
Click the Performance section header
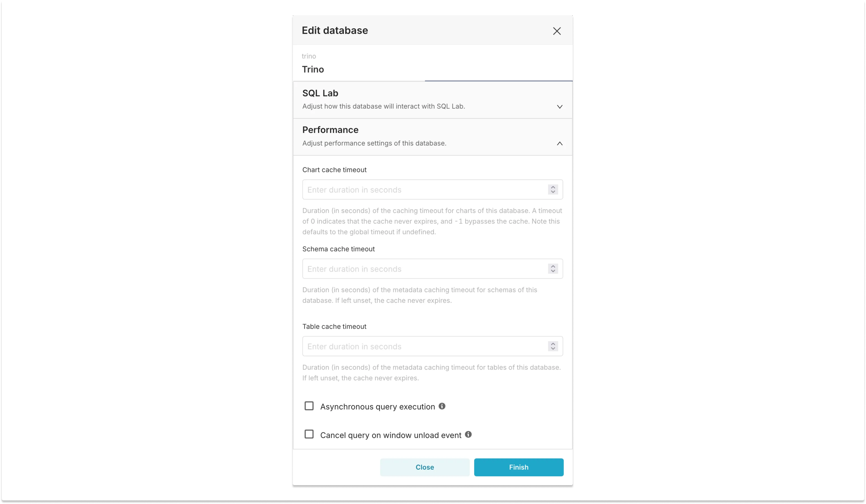click(330, 130)
